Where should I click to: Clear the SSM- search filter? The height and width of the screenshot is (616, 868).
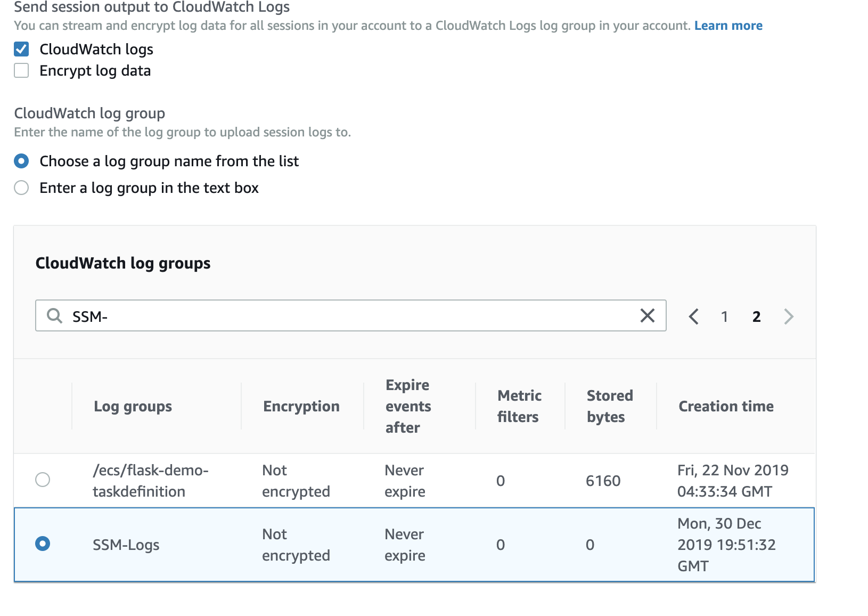point(647,316)
